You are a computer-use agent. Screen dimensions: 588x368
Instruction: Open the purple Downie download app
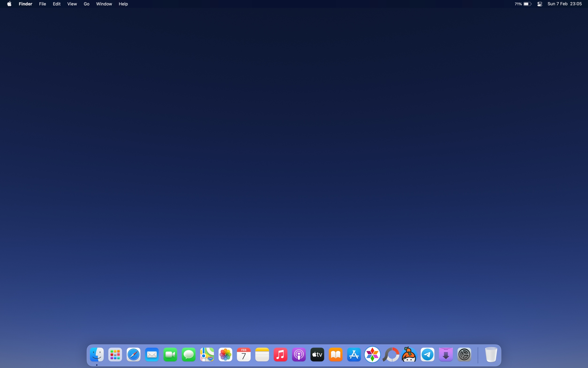pos(446,355)
